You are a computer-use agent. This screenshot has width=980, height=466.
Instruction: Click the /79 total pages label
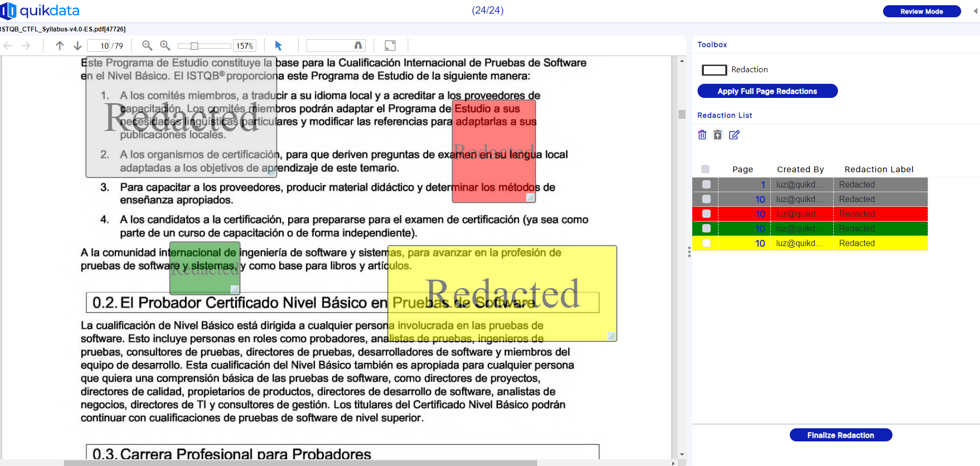pos(117,46)
